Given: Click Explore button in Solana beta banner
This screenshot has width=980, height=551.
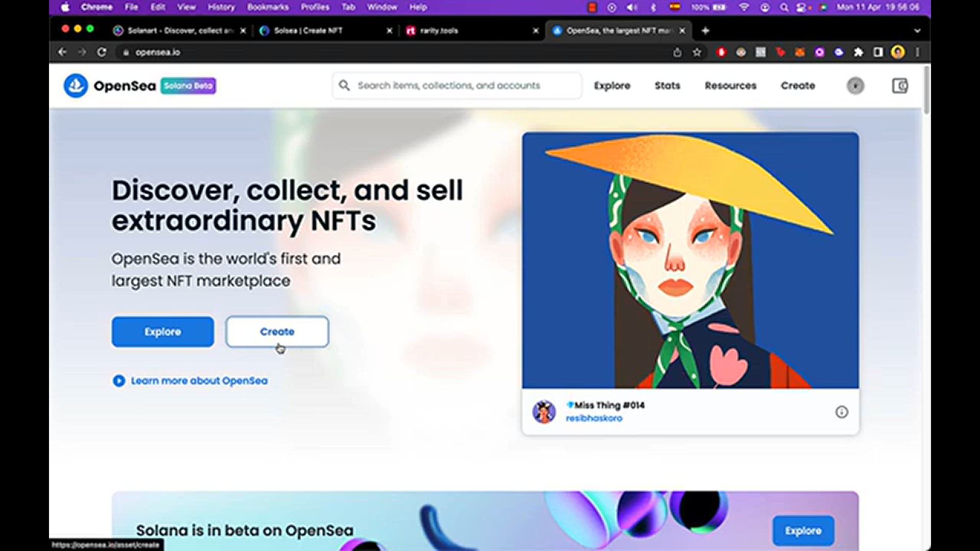Looking at the screenshot, I should pyautogui.click(x=803, y=531).
